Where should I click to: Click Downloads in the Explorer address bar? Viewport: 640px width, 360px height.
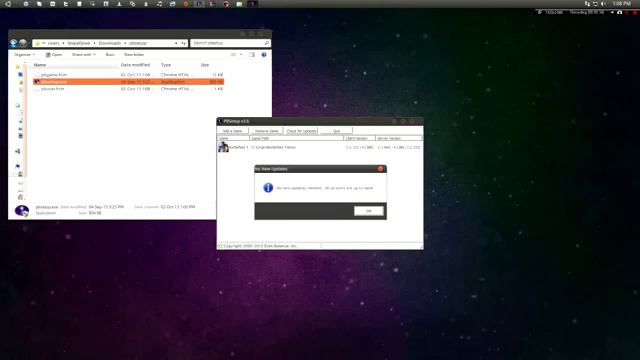[110, 43]
